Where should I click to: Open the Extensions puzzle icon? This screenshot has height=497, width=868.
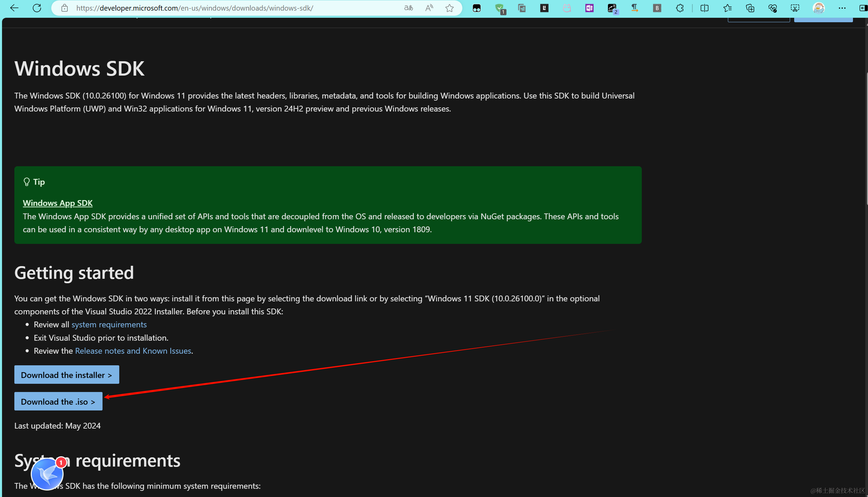680,8
